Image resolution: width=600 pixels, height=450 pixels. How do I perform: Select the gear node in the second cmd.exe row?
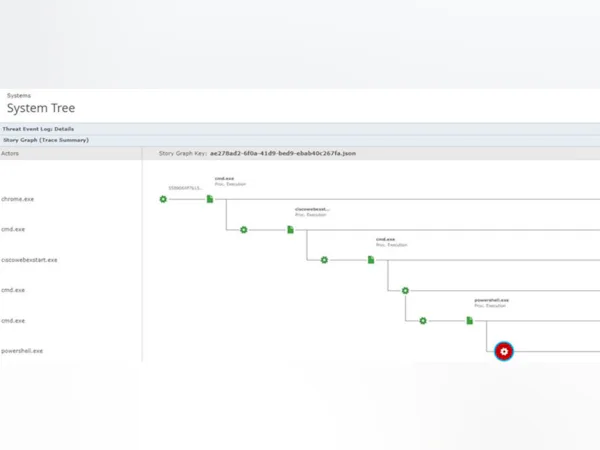[x=405, y=290]
